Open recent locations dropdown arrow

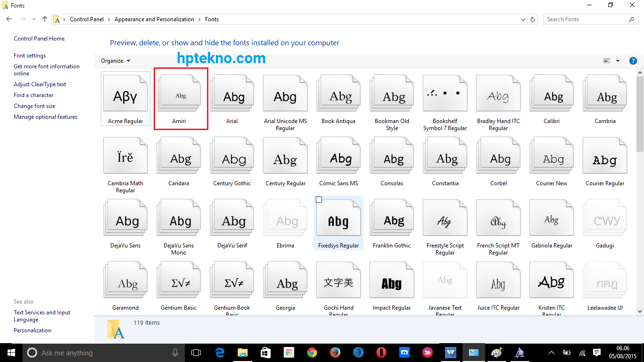click(34, 19)
